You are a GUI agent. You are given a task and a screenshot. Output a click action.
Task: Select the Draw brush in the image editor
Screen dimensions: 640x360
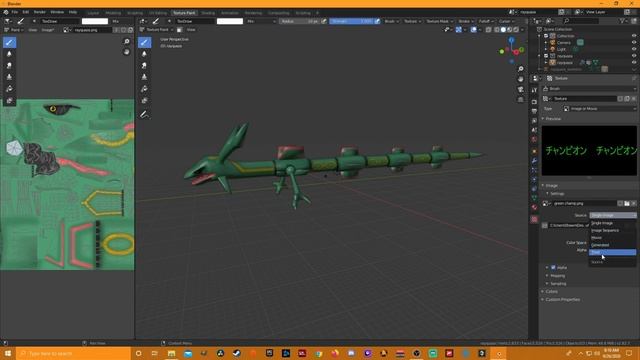coord(9,42)
